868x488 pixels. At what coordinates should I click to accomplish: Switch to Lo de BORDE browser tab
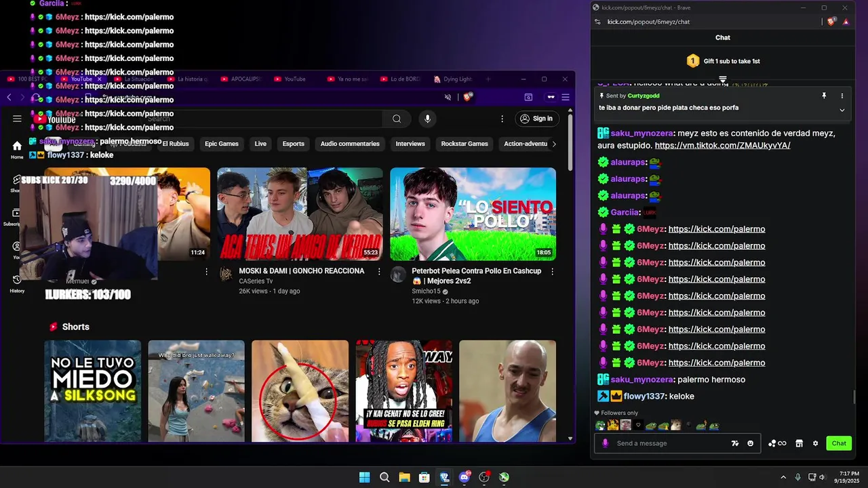pyautogui.click(x=400, y=79)
